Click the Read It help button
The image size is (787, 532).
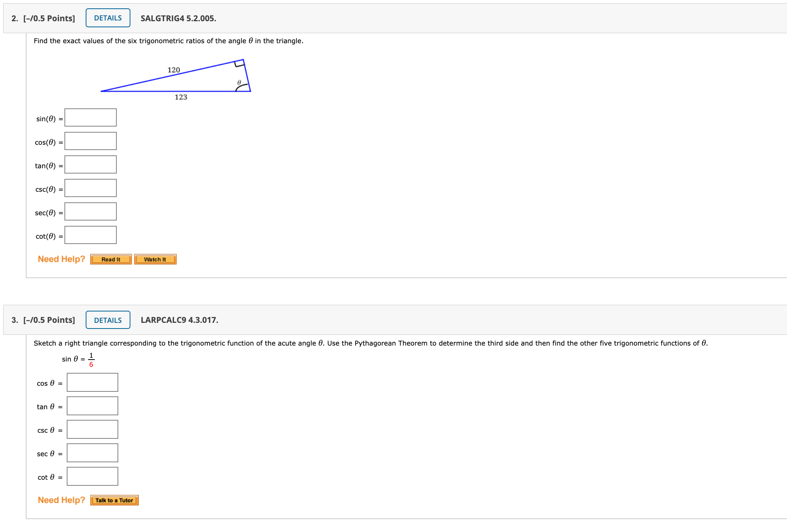point(110,259)
